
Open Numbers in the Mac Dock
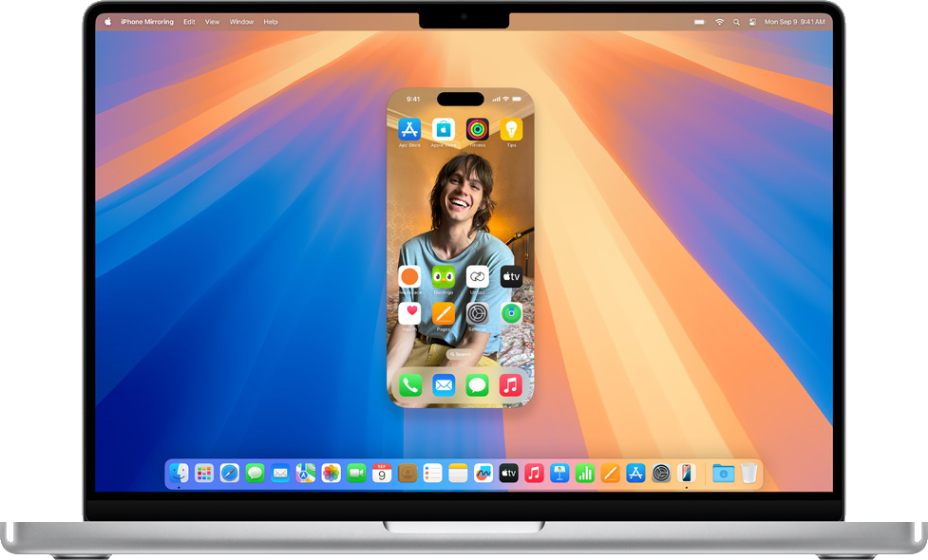[x=585, y=473]
